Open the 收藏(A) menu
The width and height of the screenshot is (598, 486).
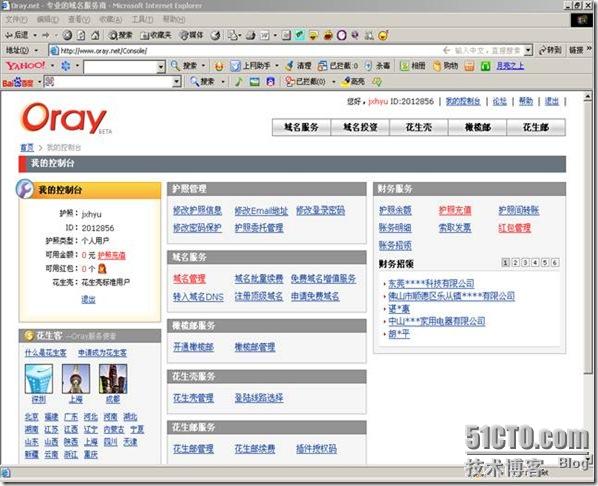click(x=111, y=19)
